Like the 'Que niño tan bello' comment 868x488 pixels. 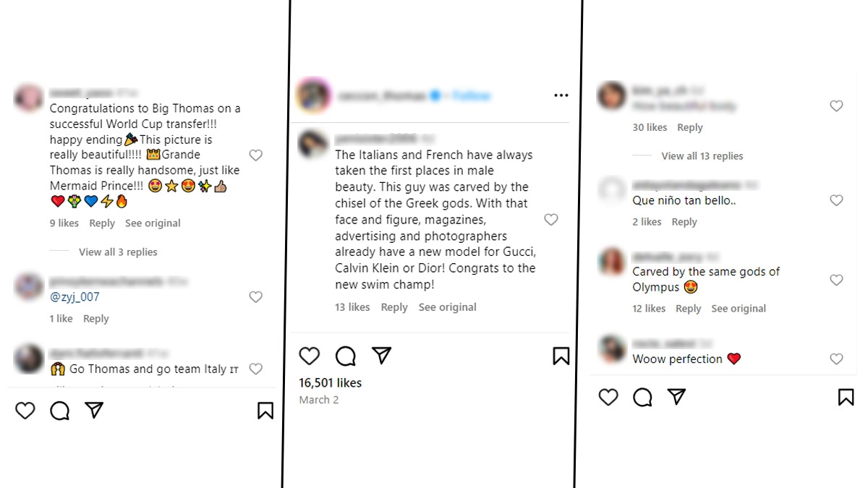(836, 201)
